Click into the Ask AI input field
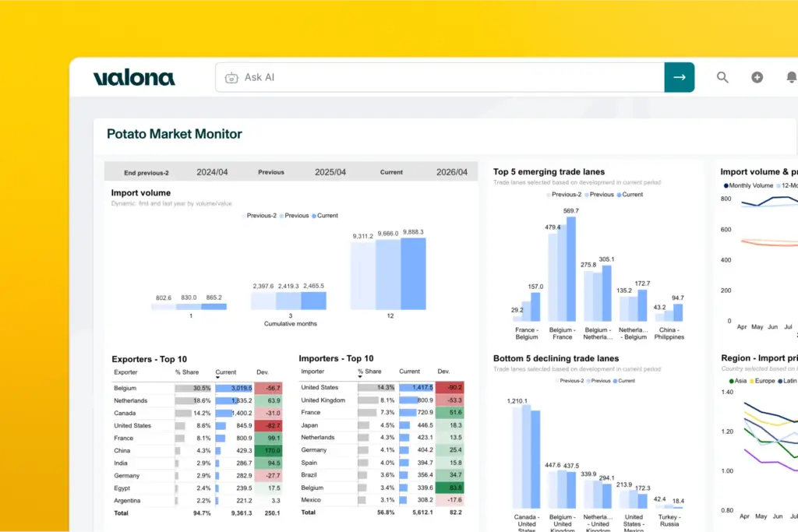This screenshot has height=532, width=798. 440,77
